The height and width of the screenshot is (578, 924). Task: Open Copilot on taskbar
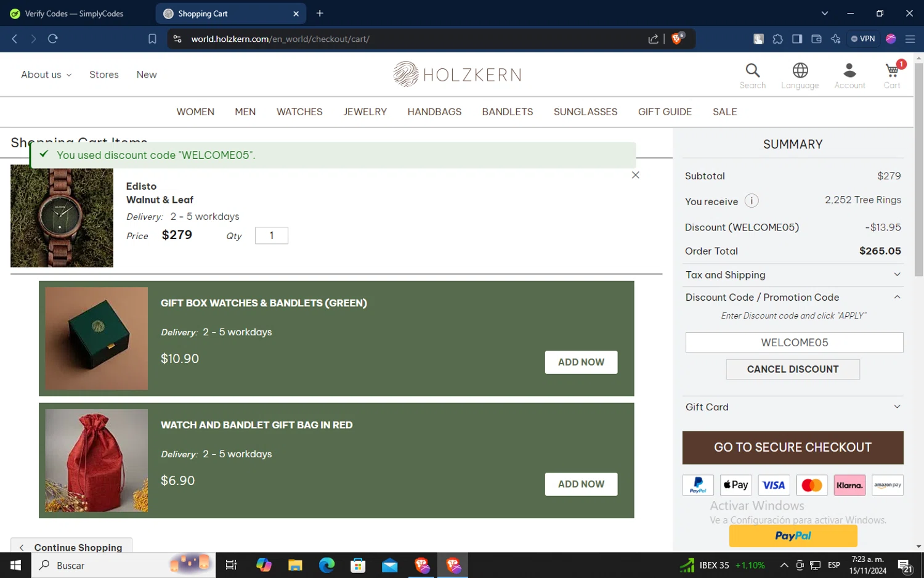coord(264,565)
